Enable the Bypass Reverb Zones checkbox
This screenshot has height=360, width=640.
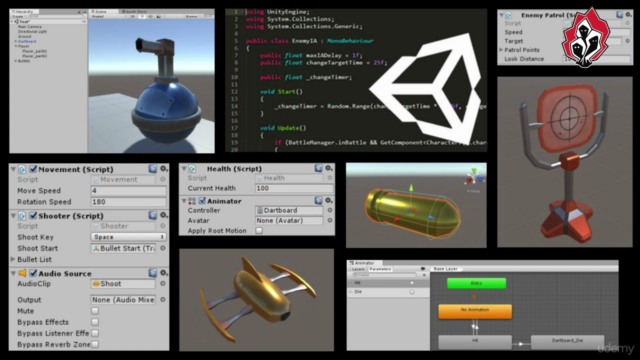coord(95,344)
